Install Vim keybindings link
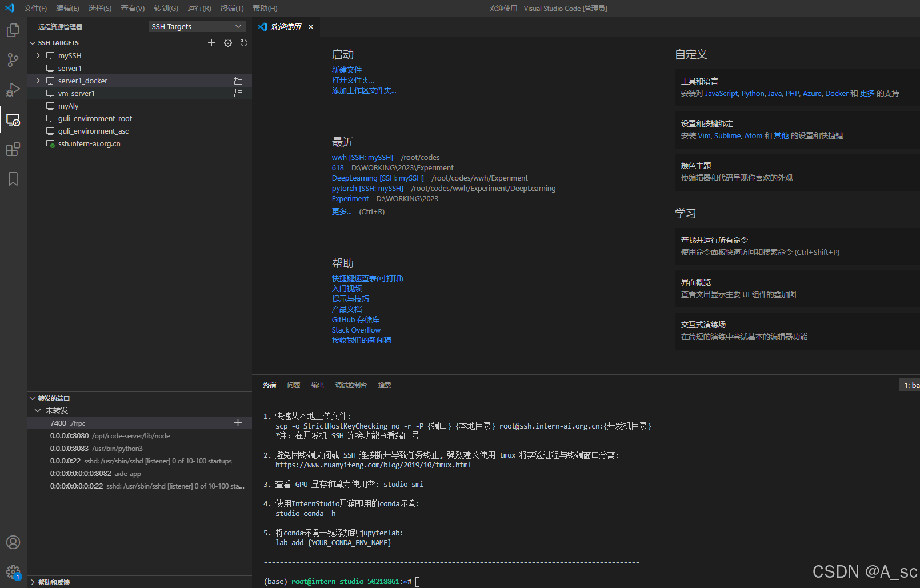 coord(704,136)
